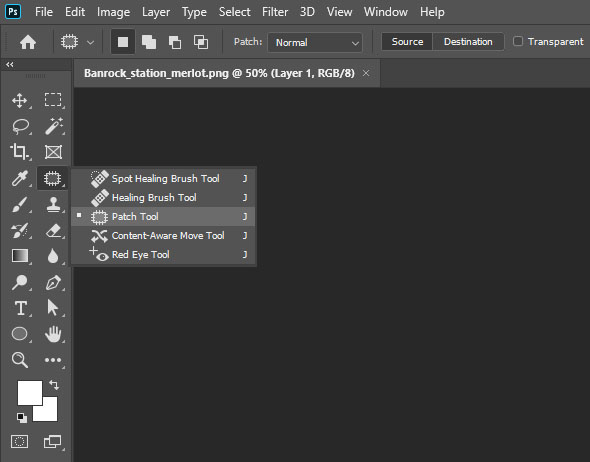Select the Brush tool

[x=20, y=205]
